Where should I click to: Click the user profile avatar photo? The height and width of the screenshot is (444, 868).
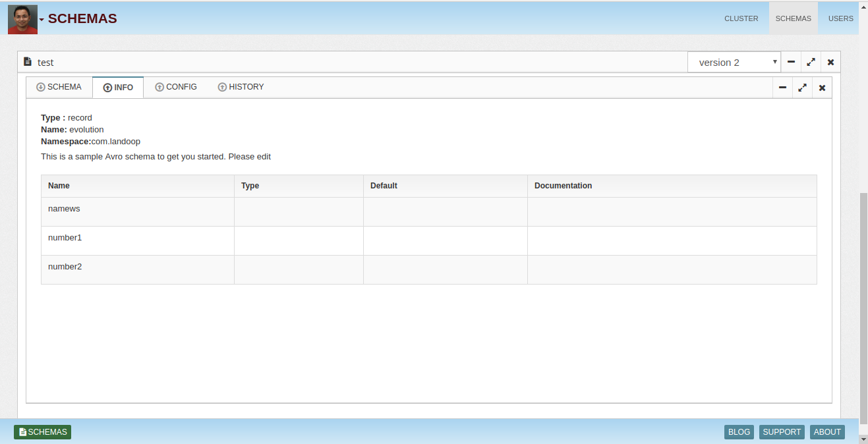(22, 19)
